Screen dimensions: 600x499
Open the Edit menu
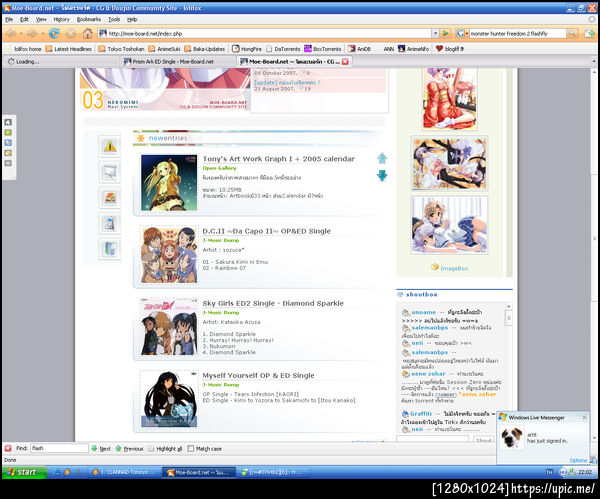[x=24, y=19]
